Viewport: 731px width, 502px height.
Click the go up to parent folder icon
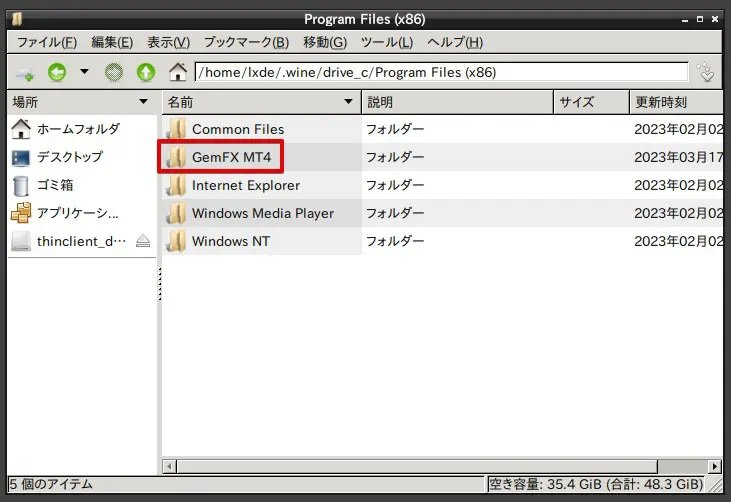coord(146,72)
